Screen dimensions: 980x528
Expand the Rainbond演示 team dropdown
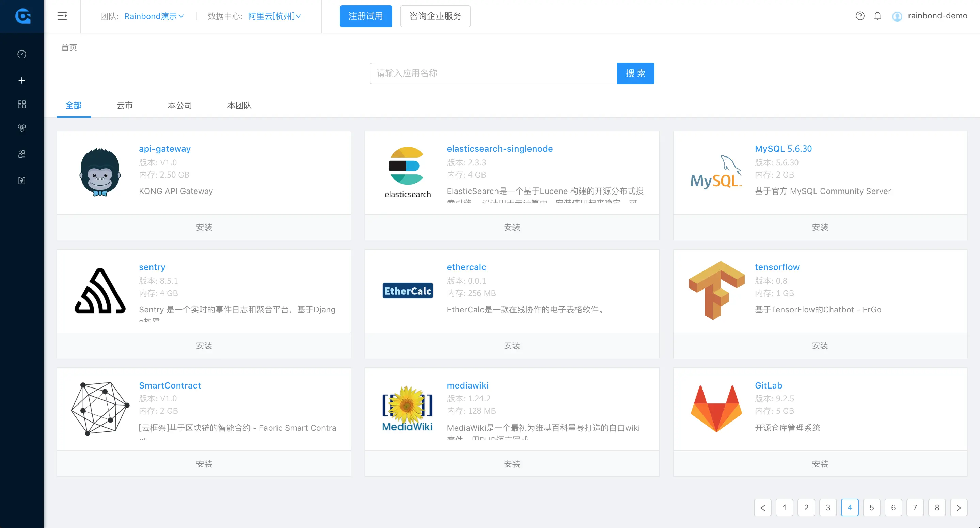[x=154, y=16]
